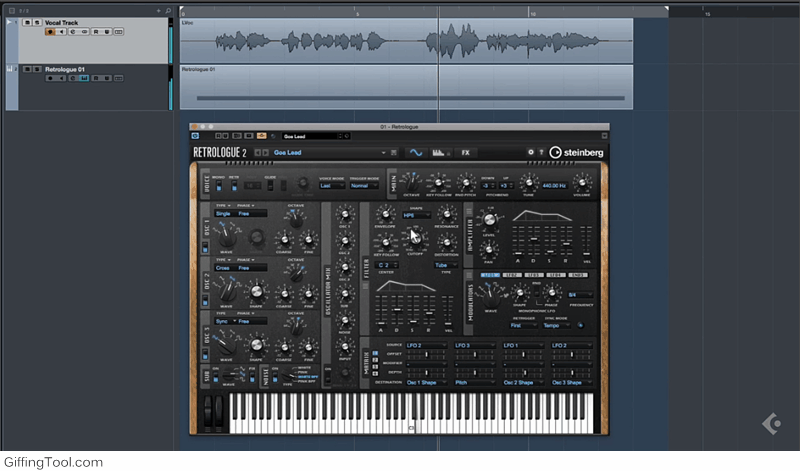Open LFO Retrigger First dropdown
This screenshot has height=471, width=800.
tap(523, 326)
